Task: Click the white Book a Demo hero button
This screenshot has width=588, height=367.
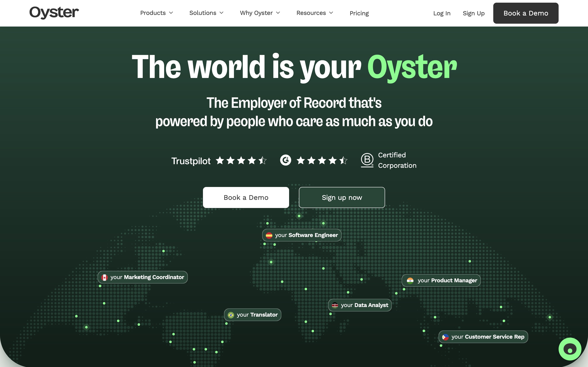Action: point(246,197)
